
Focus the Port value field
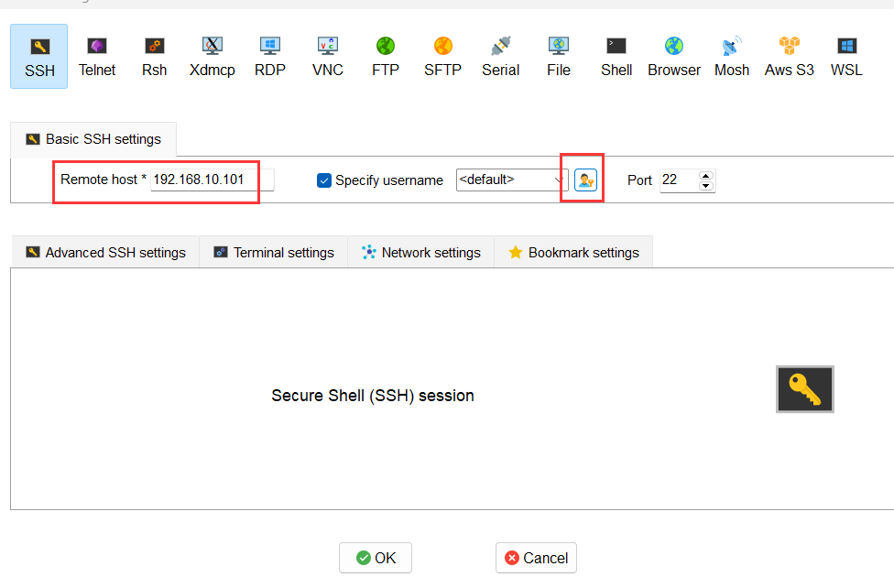pyautogui.click(x=679, y=180)
